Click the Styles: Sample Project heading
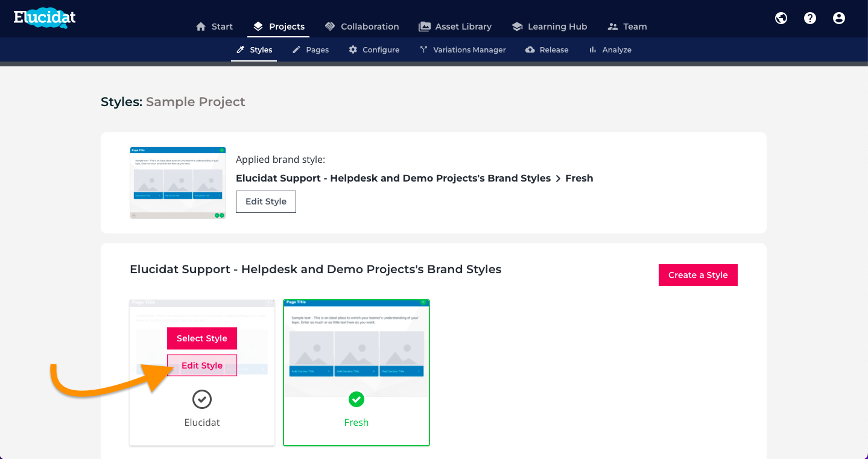The image size is (868, 459). 173,102
